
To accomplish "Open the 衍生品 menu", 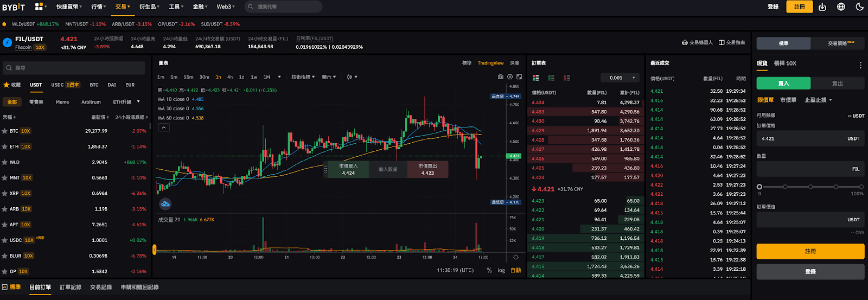I will click(149, 7).
